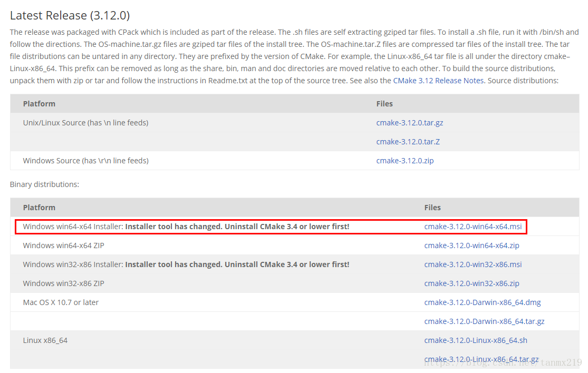Download cmake-3.12.0-Darwin-x86_64.dmg file
This screenshot has width=588, height=373.
tap(482, 302)
